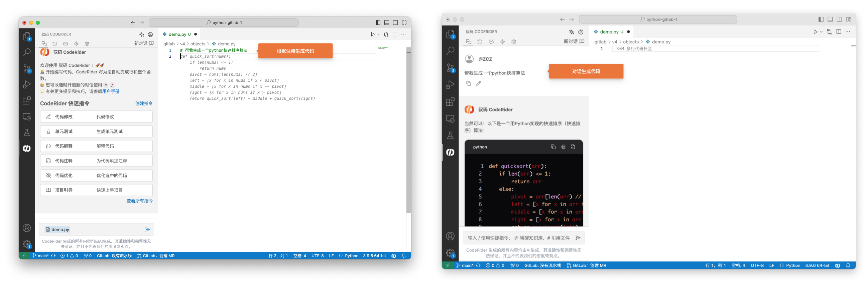This screenshot has width=868, height=288.
Task: Click demo.py file chip in left chat input
Action: coord(57,230)
